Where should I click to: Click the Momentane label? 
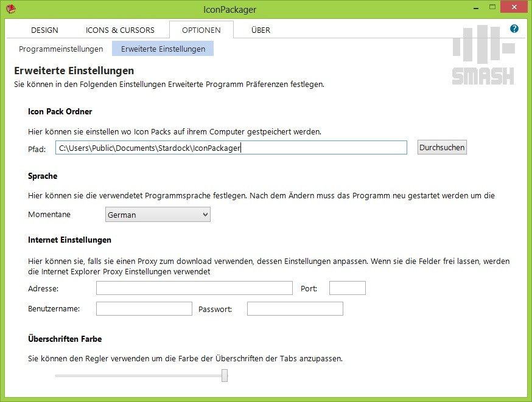(49, 214)
